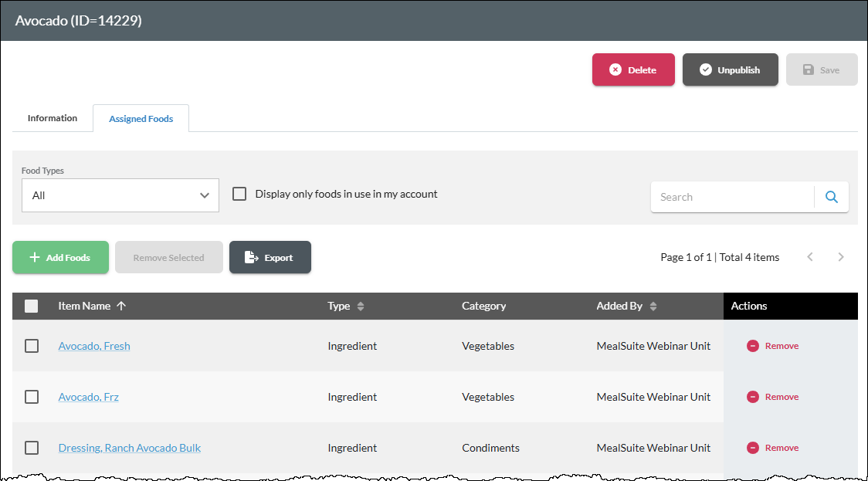Switch to the Information tab
The height and width of the screenshot is (481, 868).
53,118
